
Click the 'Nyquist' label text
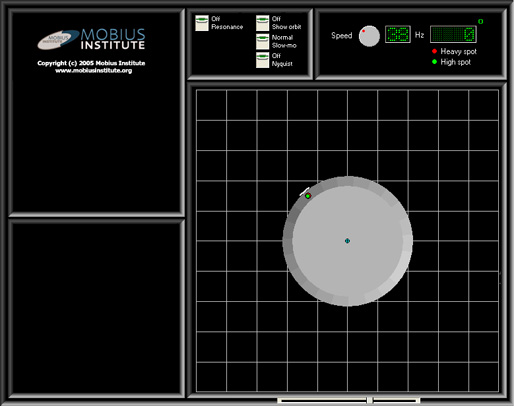click(x=282, y=64)
